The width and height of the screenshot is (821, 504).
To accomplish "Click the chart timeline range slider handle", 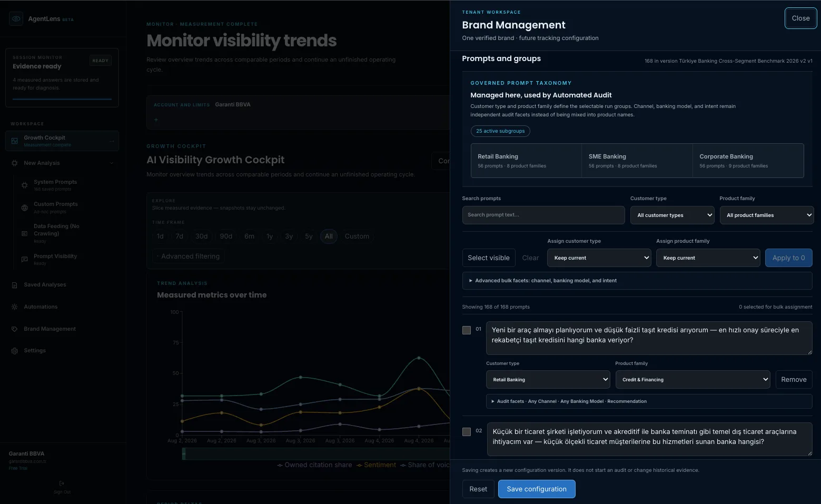I will [184, 453].
